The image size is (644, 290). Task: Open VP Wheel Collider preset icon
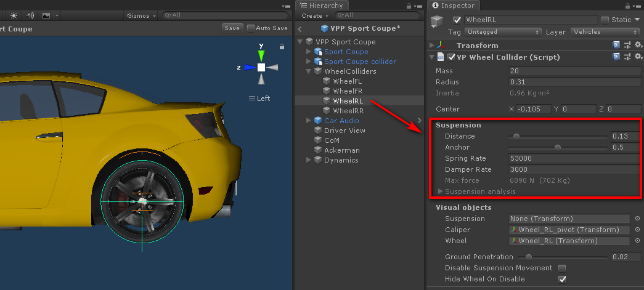pos(627,57)
